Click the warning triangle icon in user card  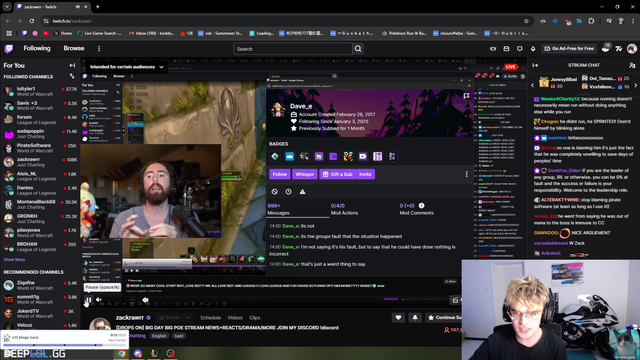pos(302,191)
